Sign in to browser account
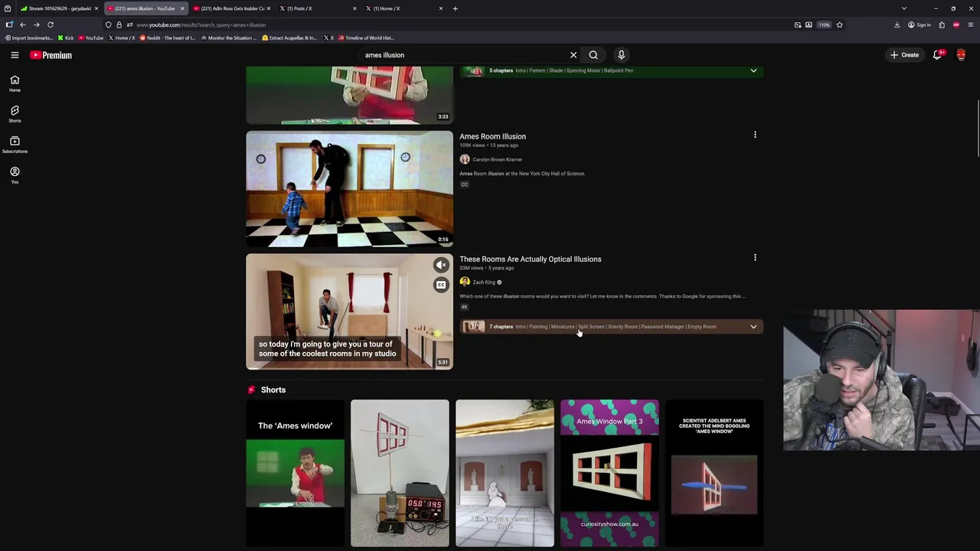The height and width of the screenshot is (551, 980). 920,24
